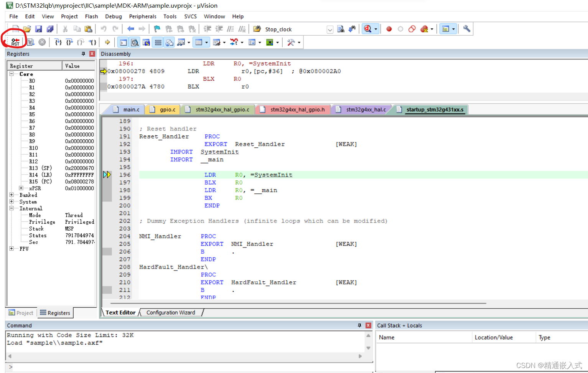Click the Command window horizontal scrollbar
Screen dimensions: 588x373
[x=185, y=356]
